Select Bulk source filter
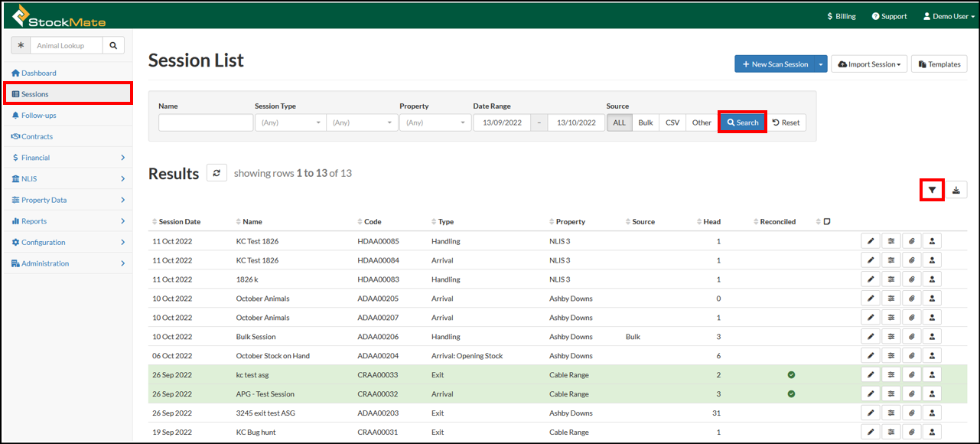980x444 pixels. point(645,122)
